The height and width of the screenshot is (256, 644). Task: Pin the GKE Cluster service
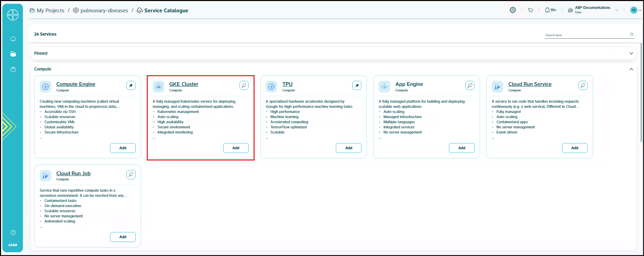click(244, 86)
